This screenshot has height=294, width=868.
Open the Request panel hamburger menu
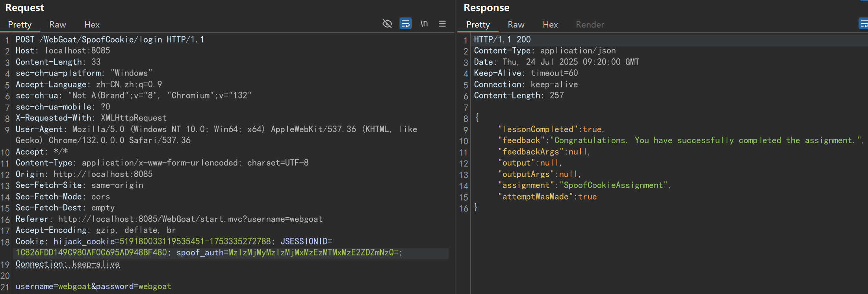(442, 24)
